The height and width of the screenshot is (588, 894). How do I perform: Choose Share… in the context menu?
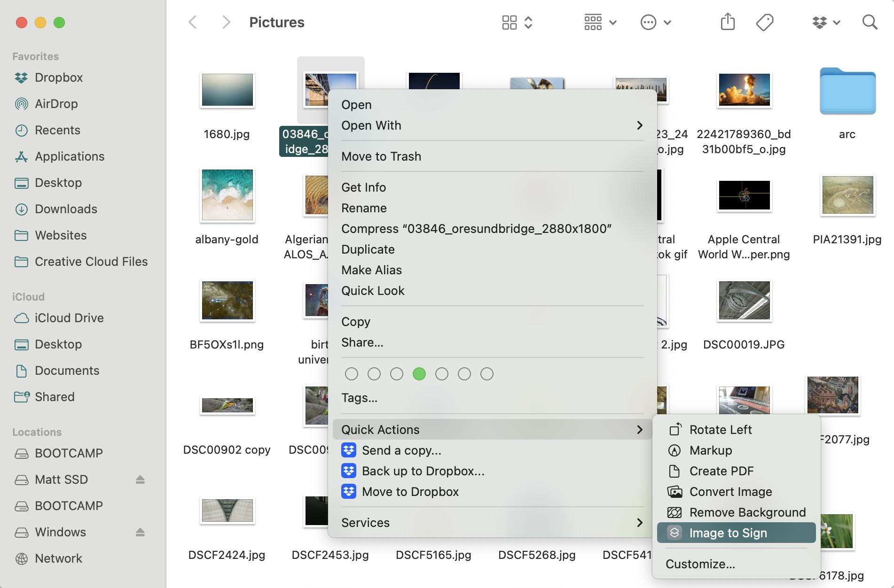pyautogui.click(x=492, y=342)
